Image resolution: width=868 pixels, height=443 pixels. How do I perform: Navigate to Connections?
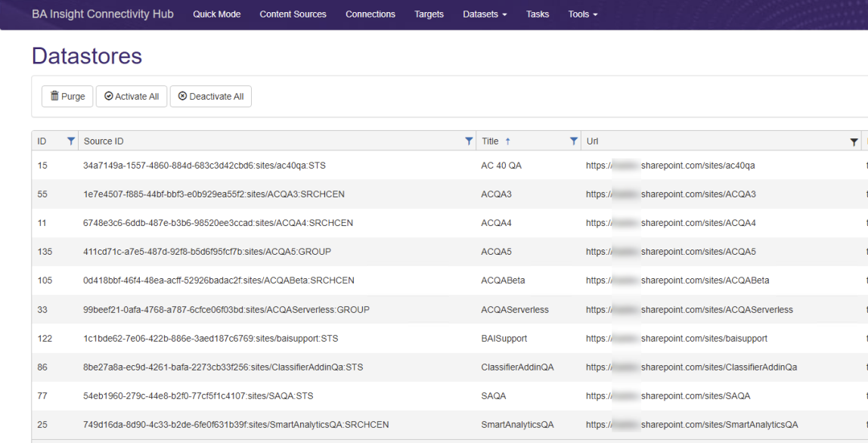370,14
